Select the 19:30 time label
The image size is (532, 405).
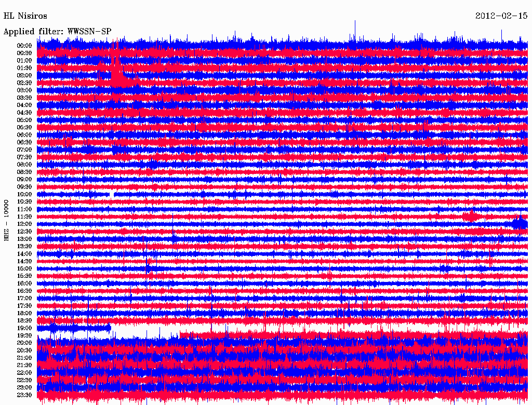pos(24,336)
